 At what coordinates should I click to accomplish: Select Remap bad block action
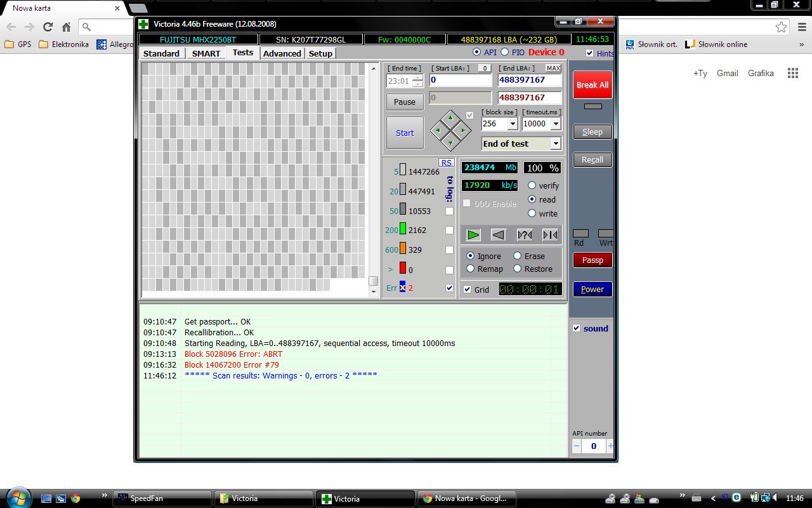470,269
